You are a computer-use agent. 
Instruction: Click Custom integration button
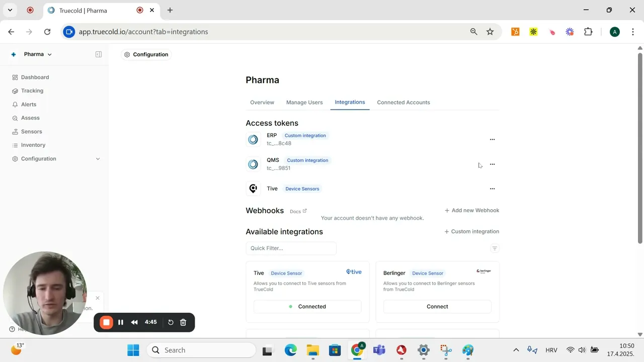tap(472, 232)
